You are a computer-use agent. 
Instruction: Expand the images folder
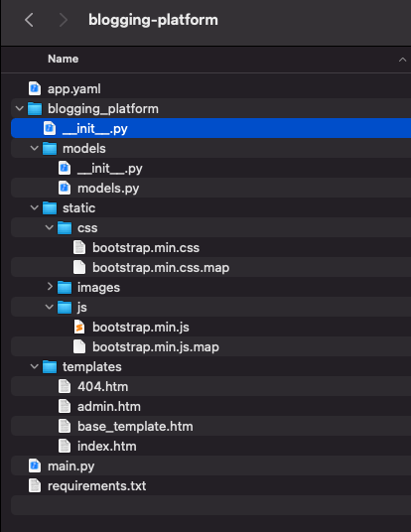[x=50, y=287]
